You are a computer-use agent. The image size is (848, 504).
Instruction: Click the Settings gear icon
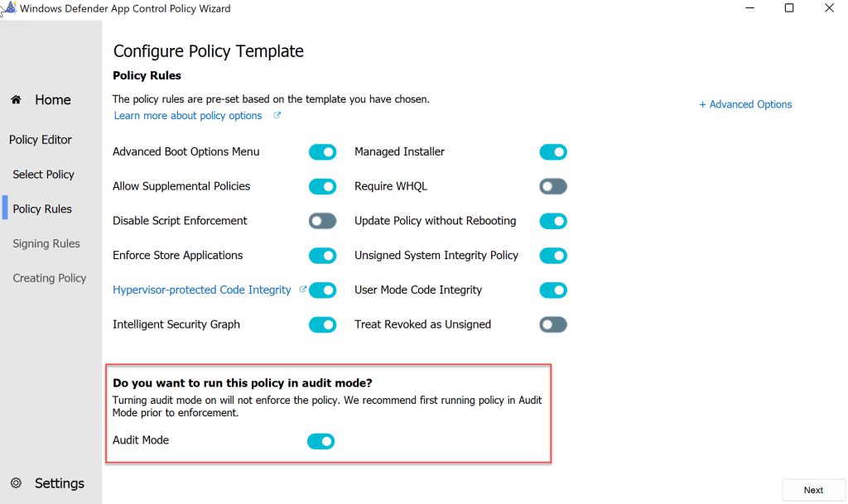coord(17,482)
